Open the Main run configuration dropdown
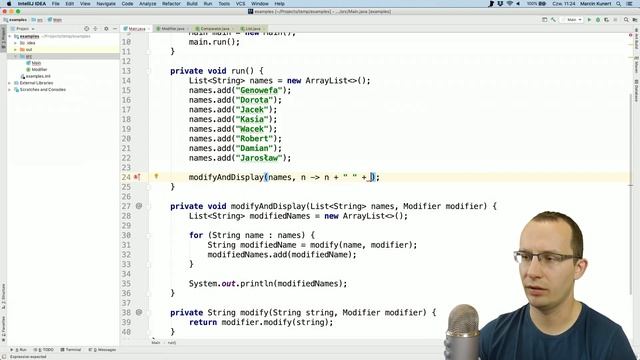 coord(572,20)
